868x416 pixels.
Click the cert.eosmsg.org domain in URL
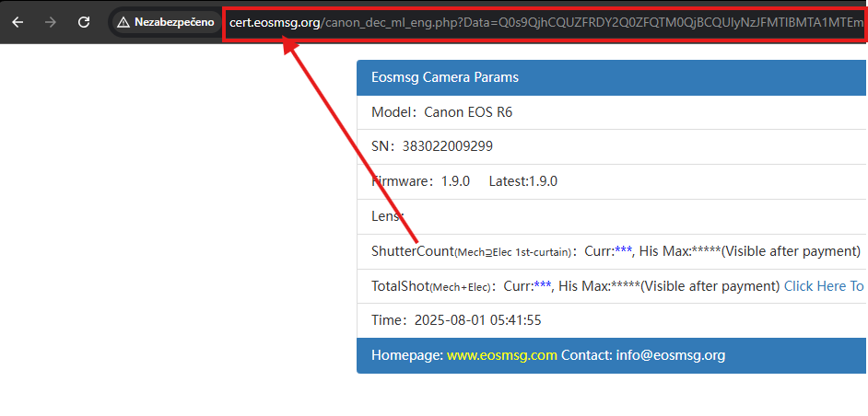click(x=274, y=22)
